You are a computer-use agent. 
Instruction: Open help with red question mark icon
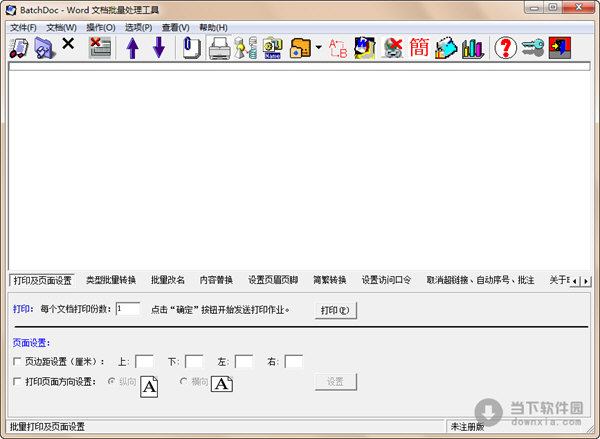pyautogui.click(x=505, y=48)
